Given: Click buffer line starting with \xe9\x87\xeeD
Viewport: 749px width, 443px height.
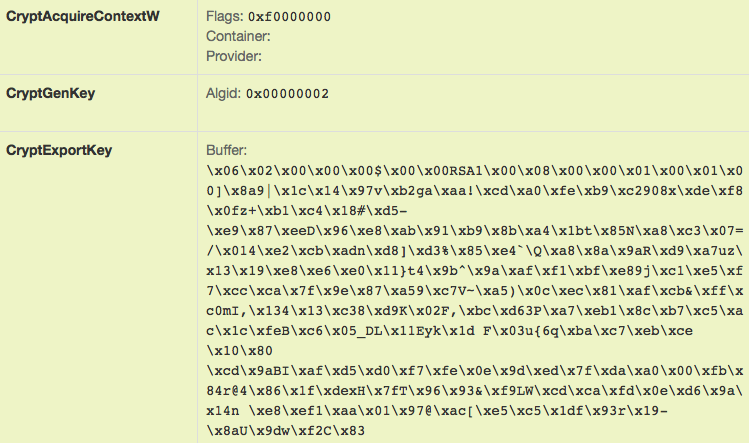Looking at the screenshot, I should (x=474, y=231).
